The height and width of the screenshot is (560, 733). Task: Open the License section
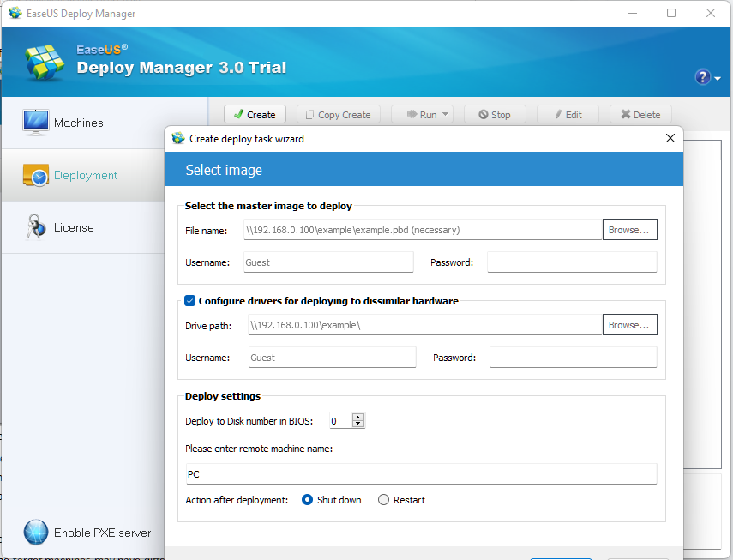[x=74, y=227]
